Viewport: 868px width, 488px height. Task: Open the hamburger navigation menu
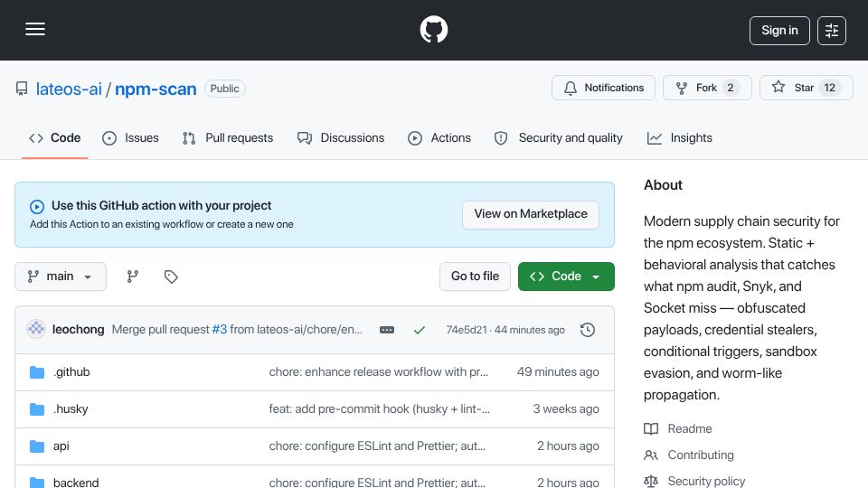[35, 29]
